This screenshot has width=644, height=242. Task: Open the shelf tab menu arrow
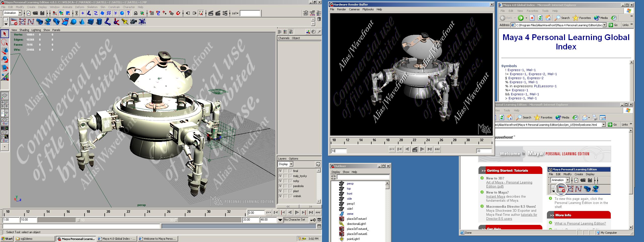6,24
